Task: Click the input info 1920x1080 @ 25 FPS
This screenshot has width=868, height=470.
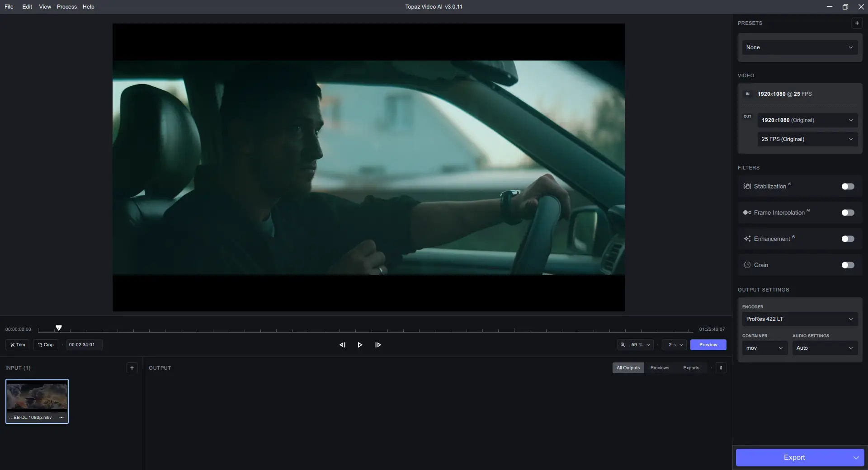Action: (x=785, y=94)
